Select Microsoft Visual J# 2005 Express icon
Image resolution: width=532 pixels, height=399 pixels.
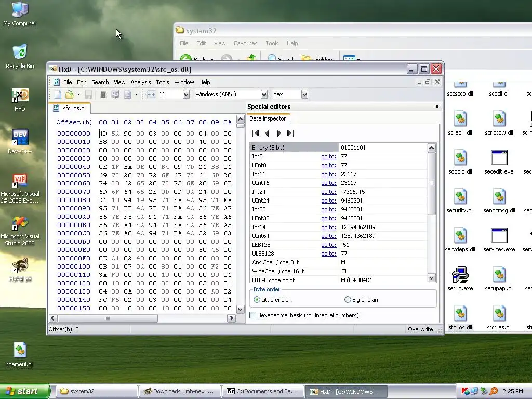[x=20, y=188]
